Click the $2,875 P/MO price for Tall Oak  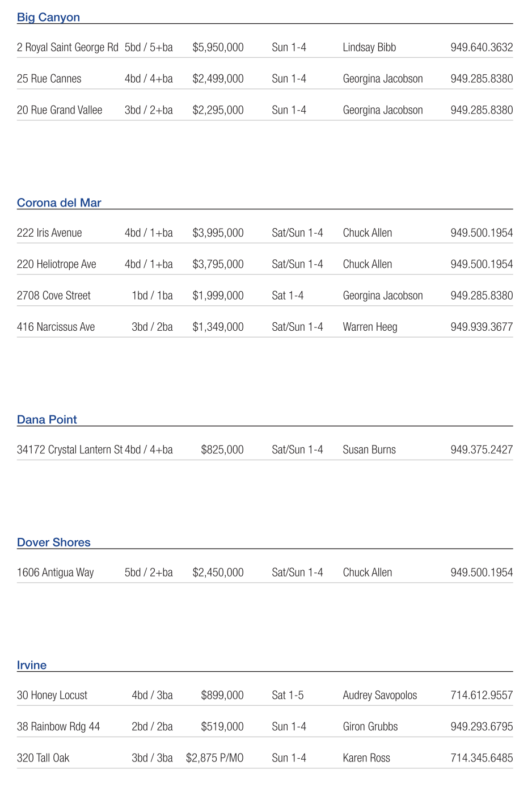click(214, 758)
